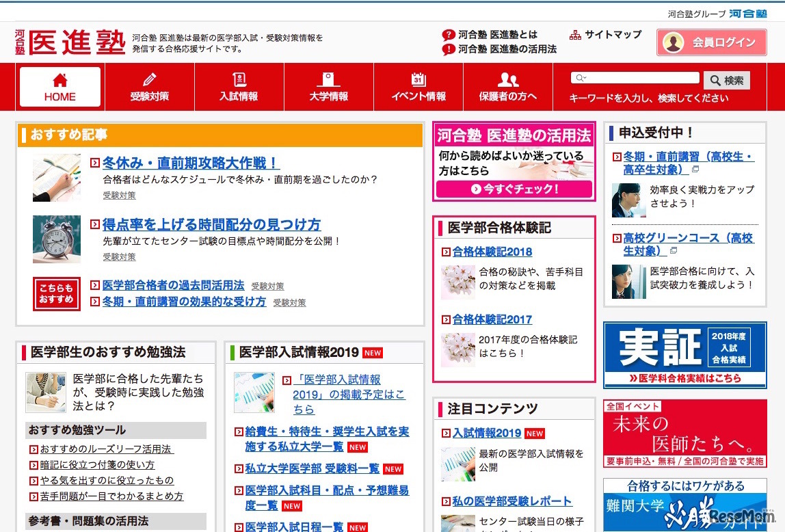Screen dimensions: 785x532
Task: Open 苦手問題が一目でわかるまとめ方 link
Action: point(111,496)
